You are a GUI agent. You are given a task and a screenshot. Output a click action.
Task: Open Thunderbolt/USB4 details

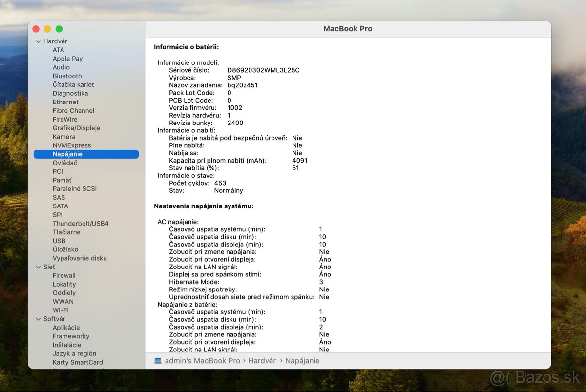tap(81, 224)
